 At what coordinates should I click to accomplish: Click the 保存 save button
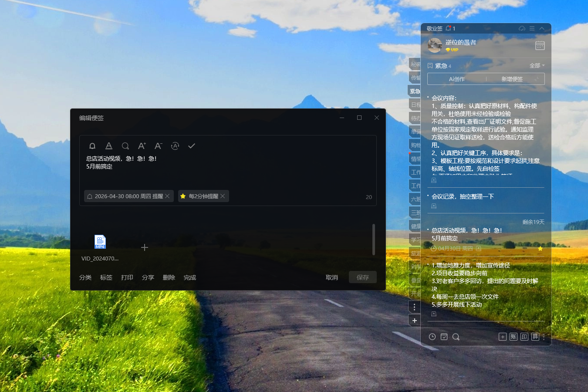(x=362, y=277)
